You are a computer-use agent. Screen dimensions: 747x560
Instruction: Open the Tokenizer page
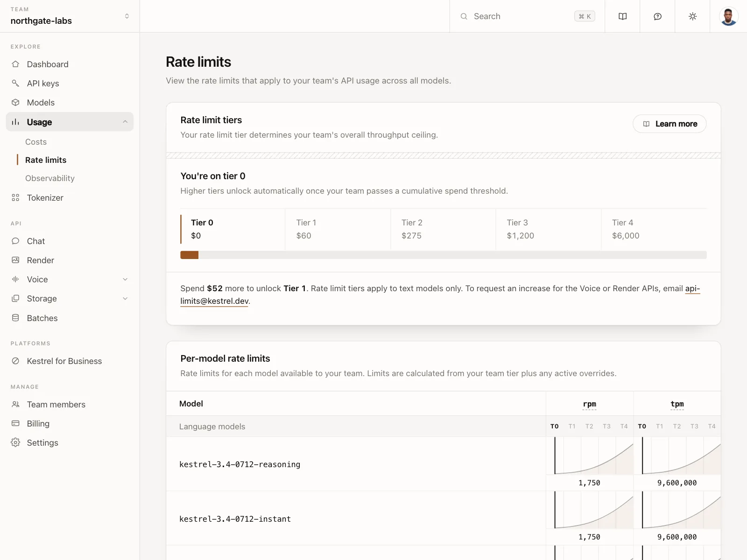click(x=70, y=197)
